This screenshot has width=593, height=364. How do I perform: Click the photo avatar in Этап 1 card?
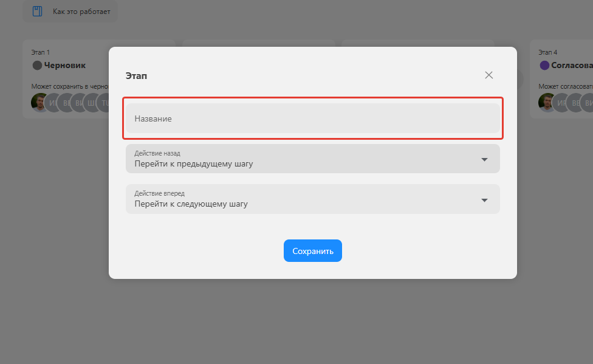[x=40, y=102]
